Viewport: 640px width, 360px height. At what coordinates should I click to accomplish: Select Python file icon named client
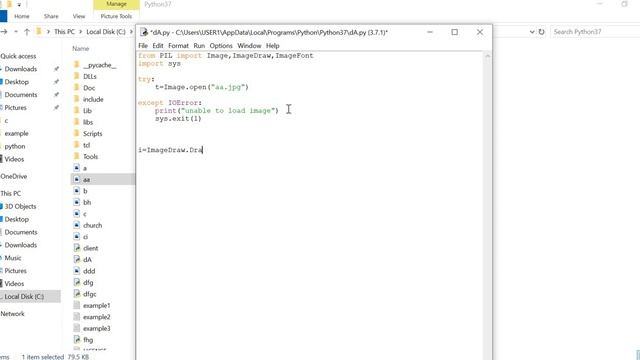click(x=76, y=248)
